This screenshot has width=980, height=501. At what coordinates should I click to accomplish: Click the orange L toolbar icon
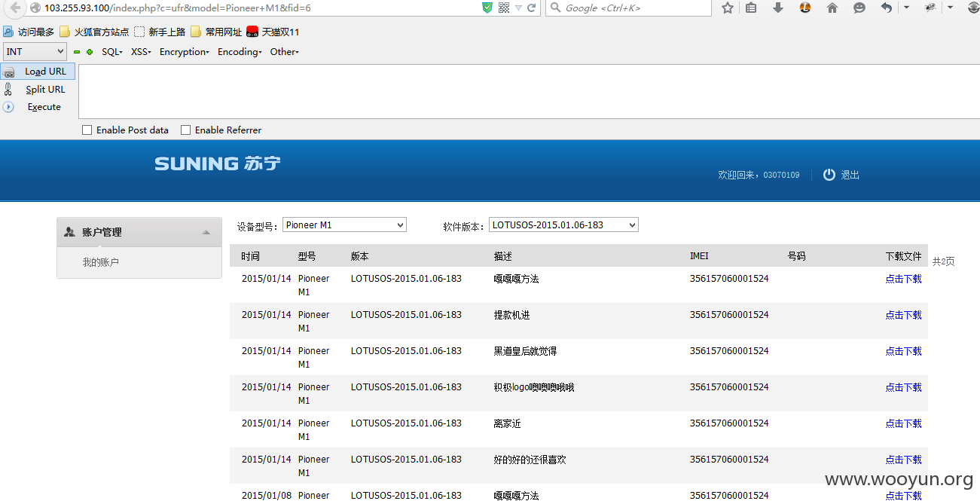tap(805, 8)
